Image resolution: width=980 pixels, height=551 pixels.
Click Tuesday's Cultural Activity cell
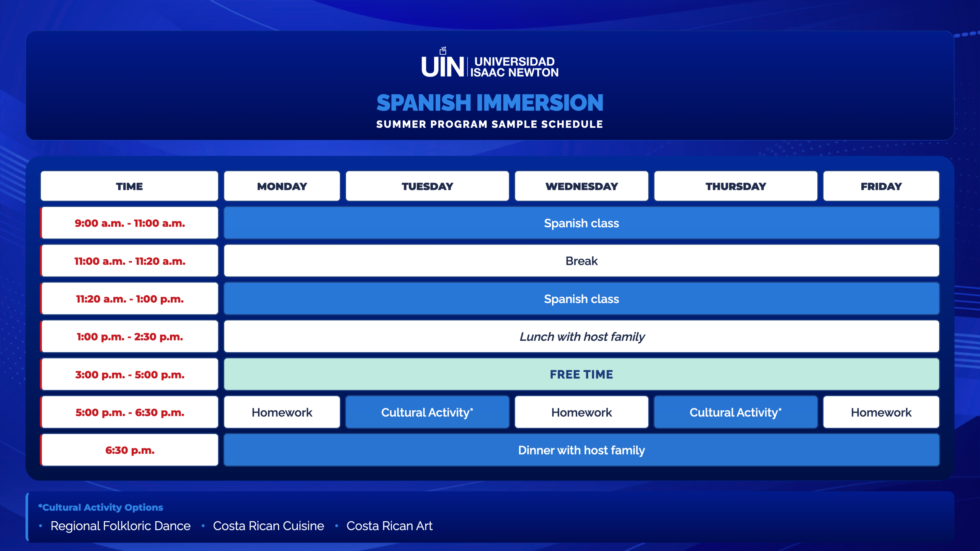427,412
